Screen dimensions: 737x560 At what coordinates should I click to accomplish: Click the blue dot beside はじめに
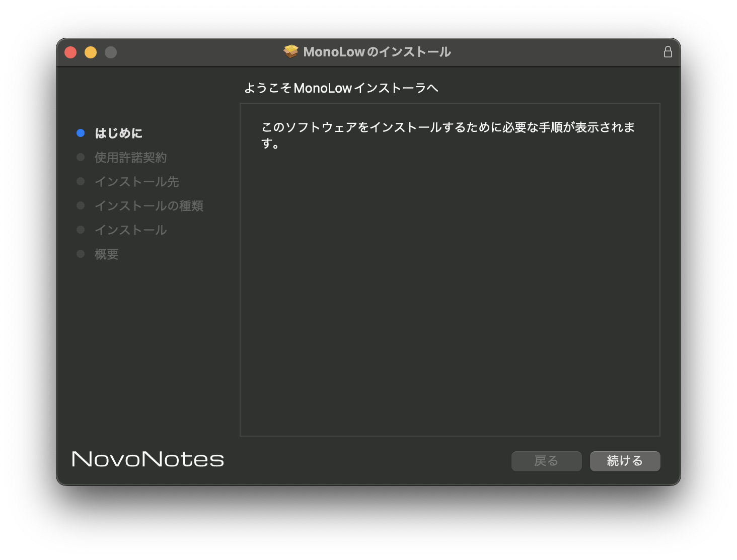(81, 132)
